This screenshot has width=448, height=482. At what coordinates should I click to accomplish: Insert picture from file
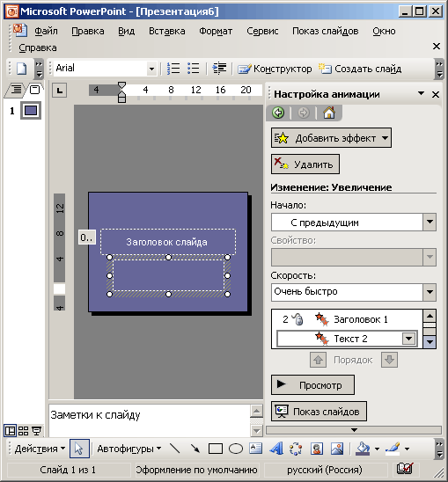(x=337, y=449)
